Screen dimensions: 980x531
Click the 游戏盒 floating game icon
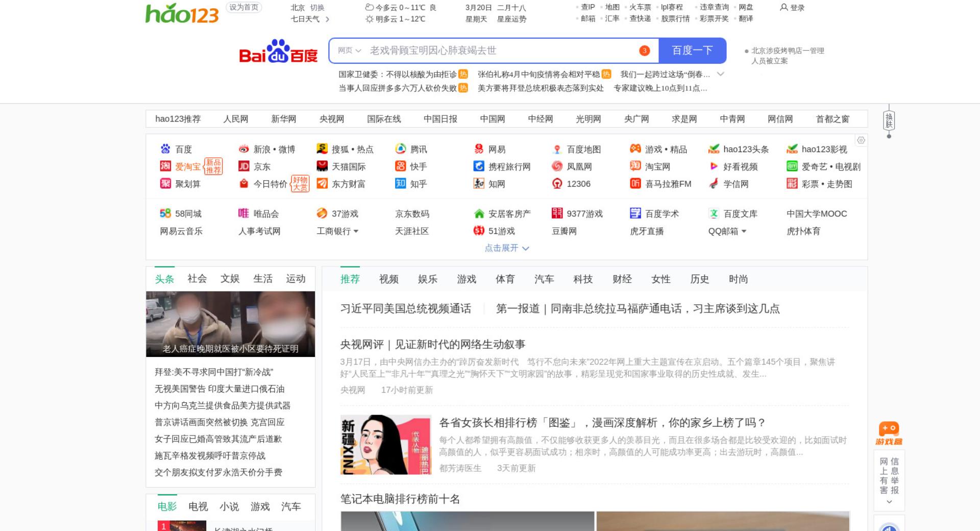[889, 433]
